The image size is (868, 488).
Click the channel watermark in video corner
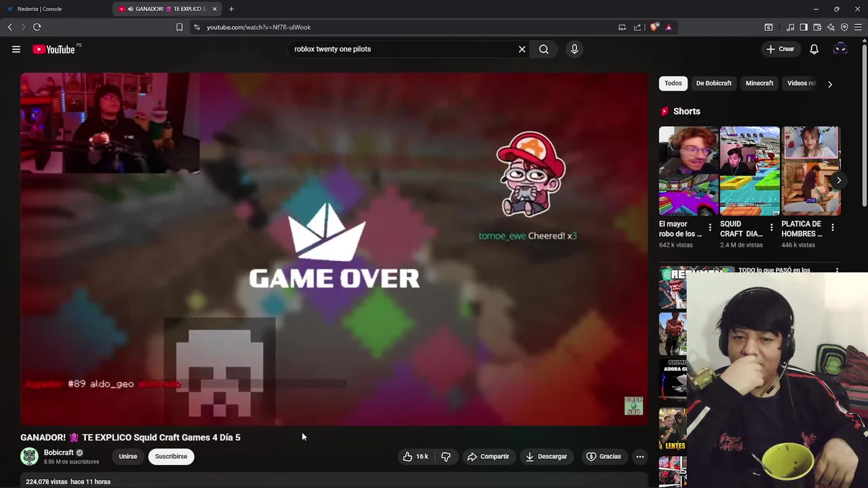pyautogui.click(x=634, y=405)
